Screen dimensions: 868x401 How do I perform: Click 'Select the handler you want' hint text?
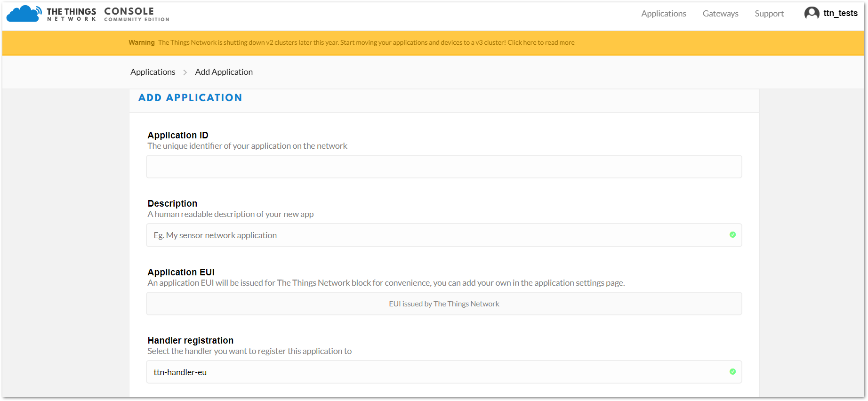pos(249,351)
